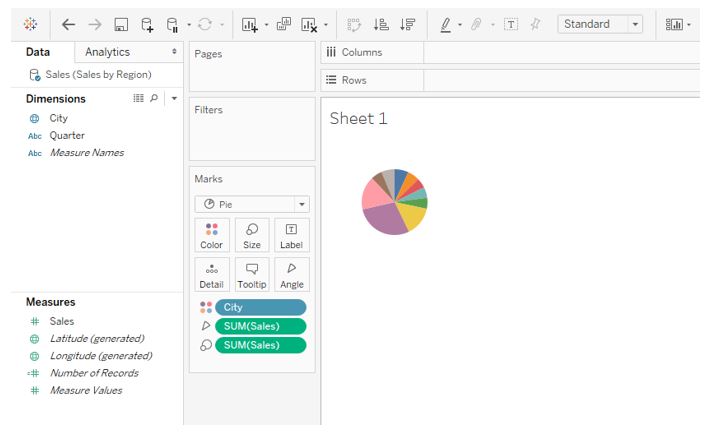Open the Show Me cards dropdown arrow
The image size is (712, 442).
click(689, 25)
